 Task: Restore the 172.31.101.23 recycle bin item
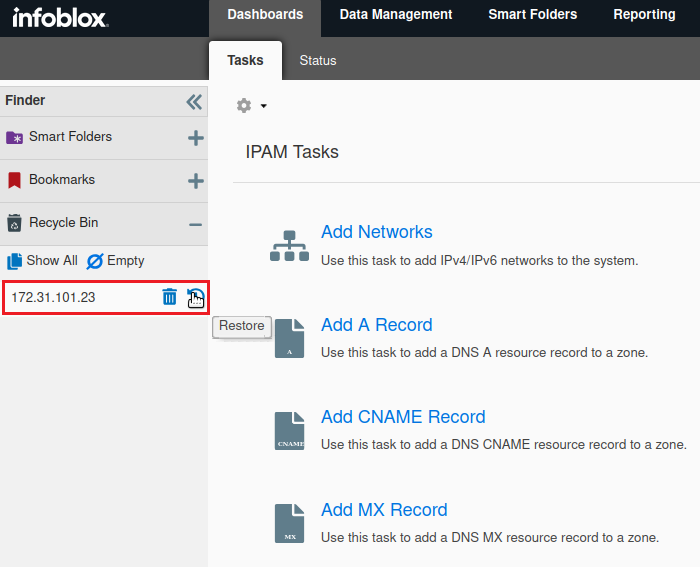pyautogui.click(x=195, y=297)
